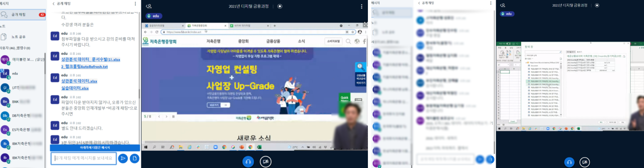This screenshot has width=644, height=168.
Task: Click the edu talking indicator in the right session
Action: [507, 14]
